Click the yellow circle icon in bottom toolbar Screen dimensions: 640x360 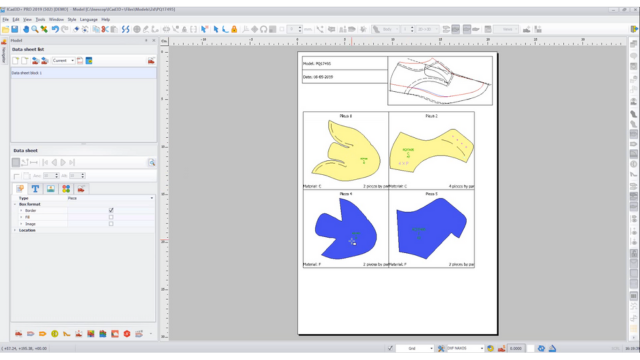tap(55, 334)
